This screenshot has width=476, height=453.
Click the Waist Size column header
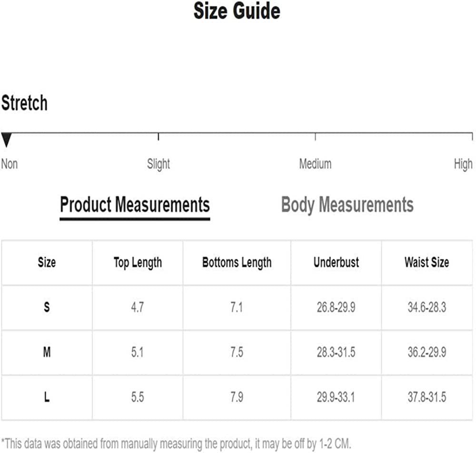coord(426,262)
